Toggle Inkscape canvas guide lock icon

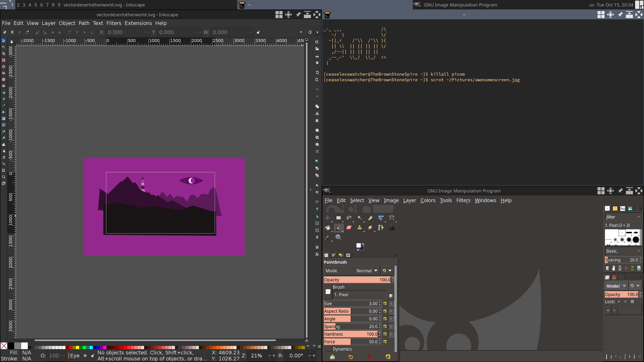11,41
